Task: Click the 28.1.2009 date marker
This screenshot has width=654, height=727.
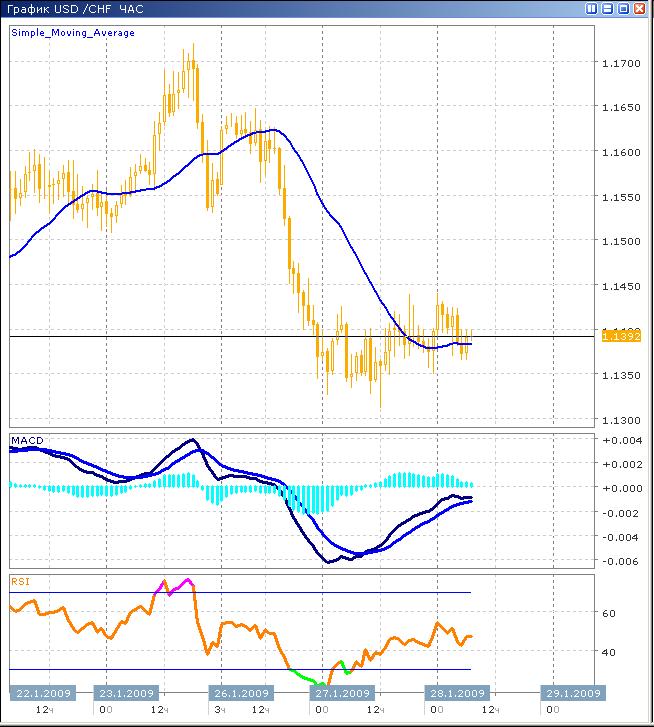Action: coord(457,693)
